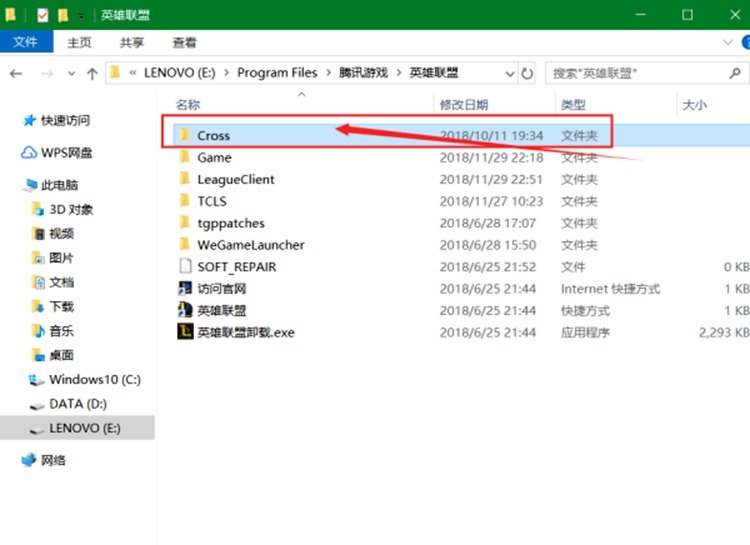Click date 2018/11/29 22:51 of LeagueClient
This screenshot has height=545, width=750.
coord(491,179)
